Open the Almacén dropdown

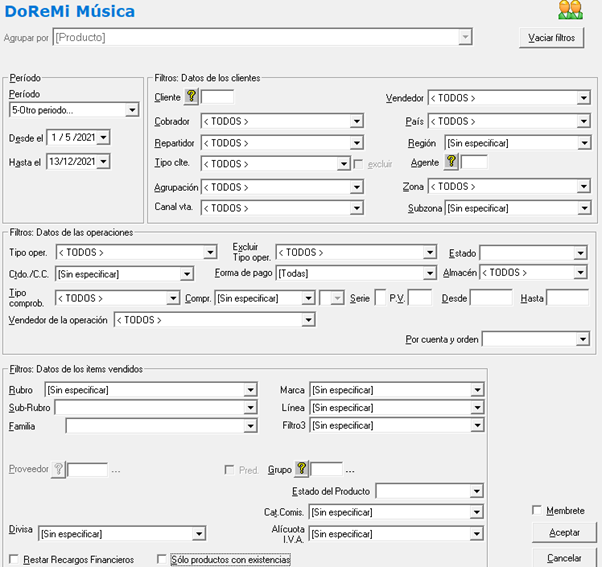[x=581, y=273]
